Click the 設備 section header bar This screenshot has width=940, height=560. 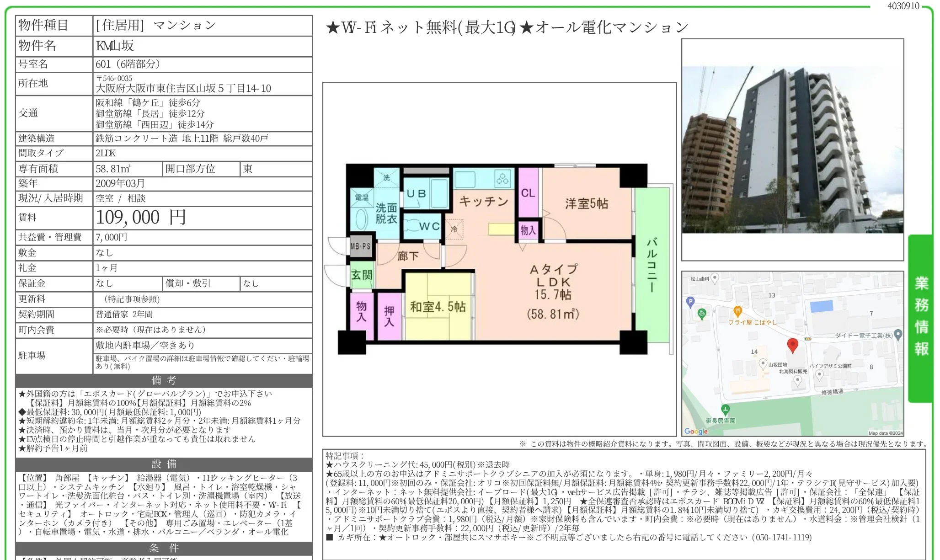click(x=164, y=464)
